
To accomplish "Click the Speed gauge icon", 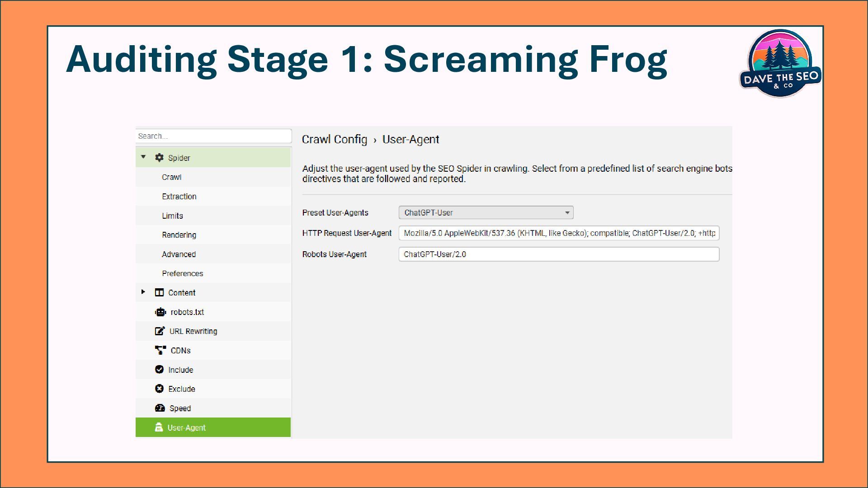I will pos(160,408).
